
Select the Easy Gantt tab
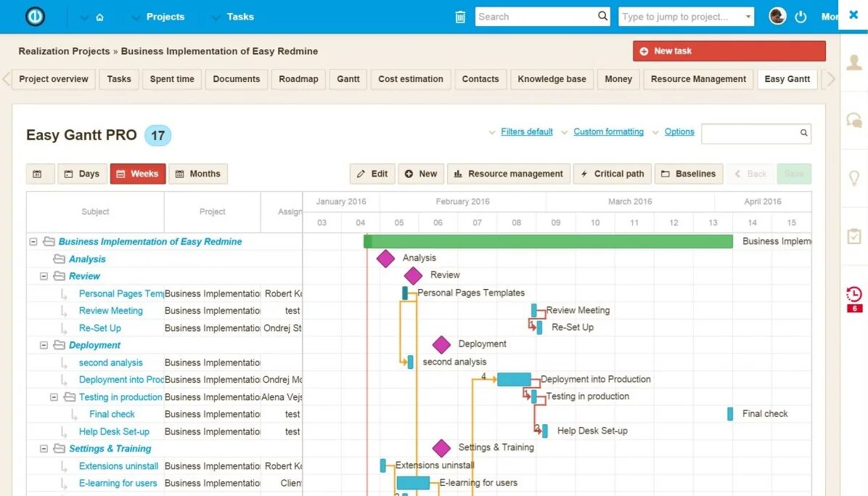point(787,79)
